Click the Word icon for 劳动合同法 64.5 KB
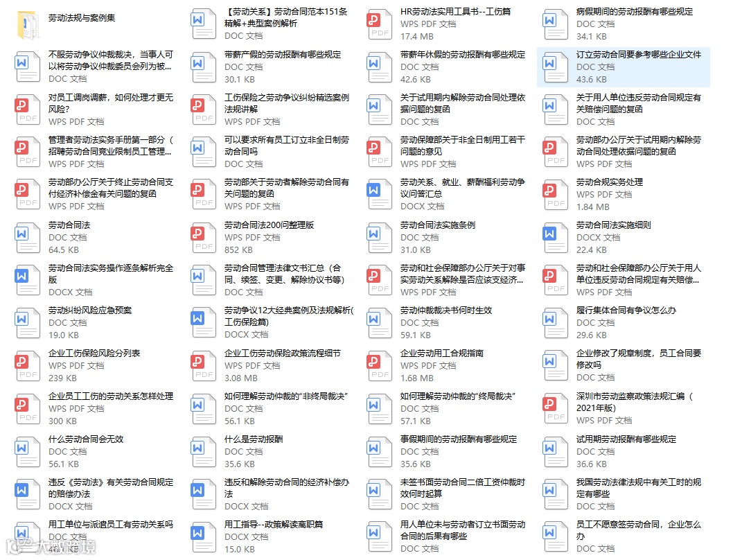The image size is (733, 560). point(28,238)
